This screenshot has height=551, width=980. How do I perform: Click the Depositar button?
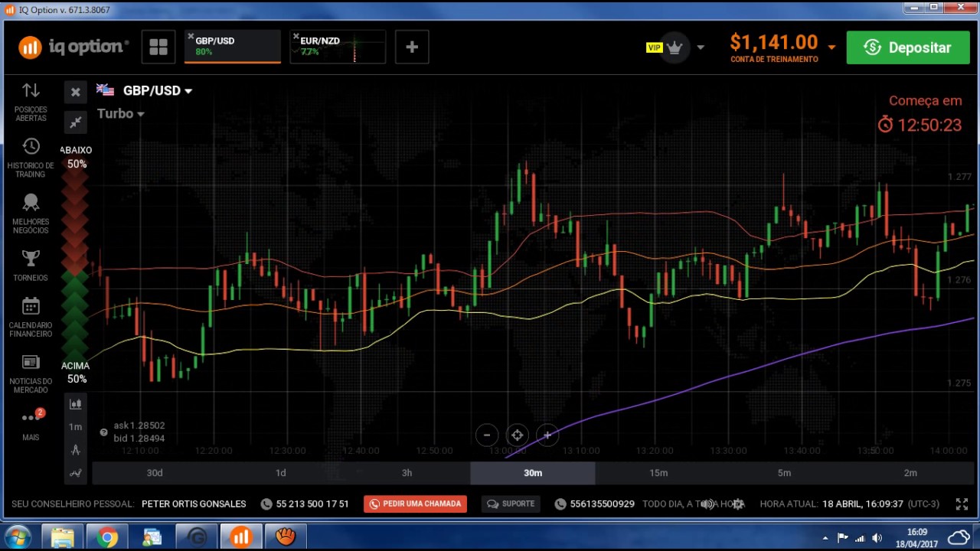click(908, 47)
